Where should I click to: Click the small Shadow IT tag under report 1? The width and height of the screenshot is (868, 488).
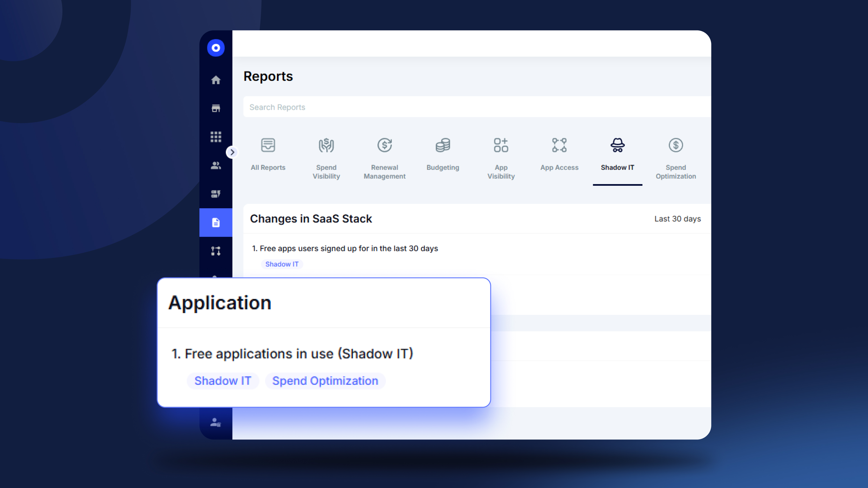(282, 264)
